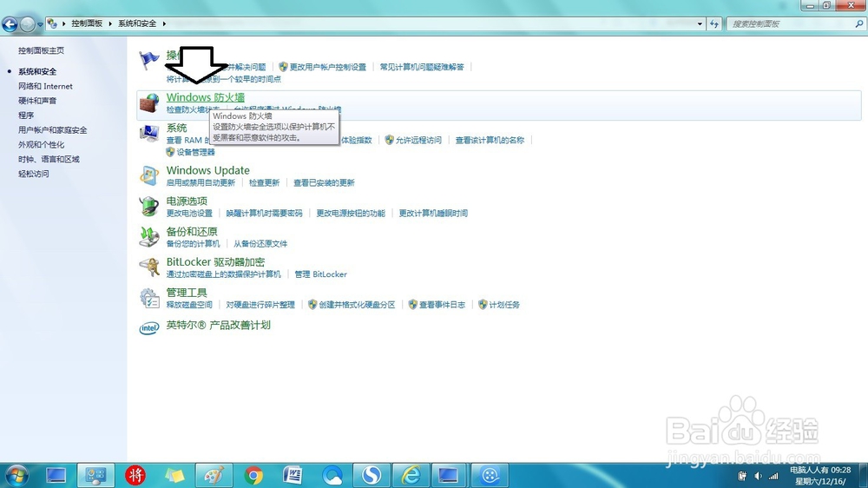
Task: Open the 电源选项 heading link
Action: [x=187, y=201]
